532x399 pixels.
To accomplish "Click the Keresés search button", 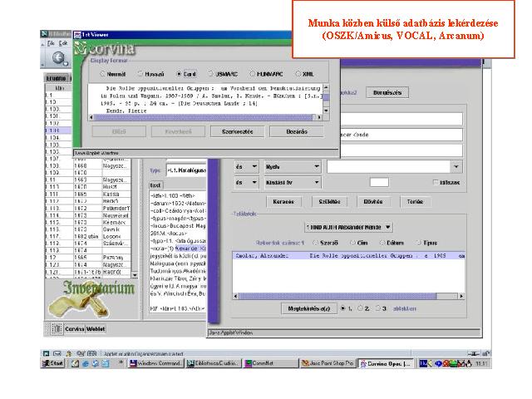I will pyautogui.click(x=283, y=201).
